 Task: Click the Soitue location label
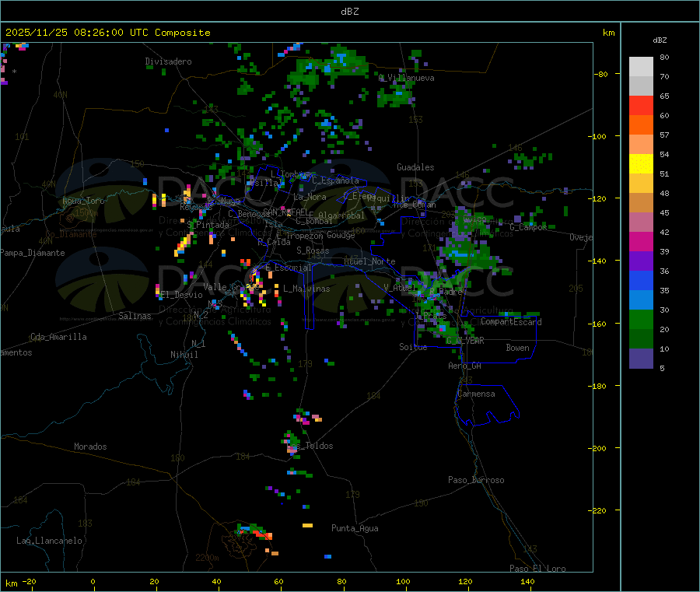413,347
